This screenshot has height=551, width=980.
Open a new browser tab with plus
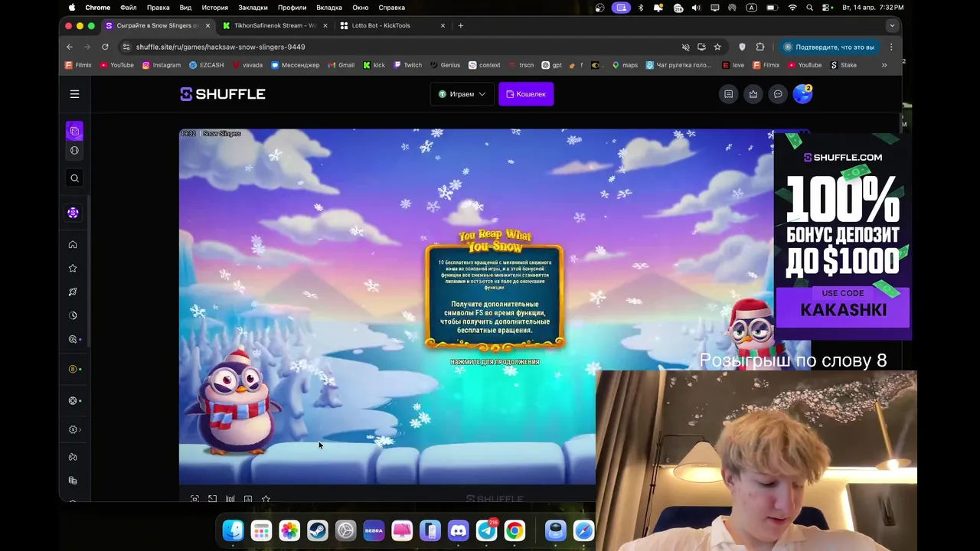click(460, 25)
